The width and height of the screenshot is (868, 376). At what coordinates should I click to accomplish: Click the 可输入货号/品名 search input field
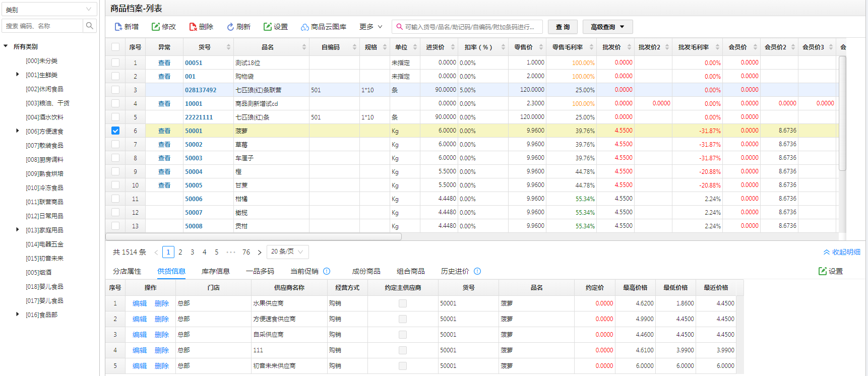(x=467, y=27)
